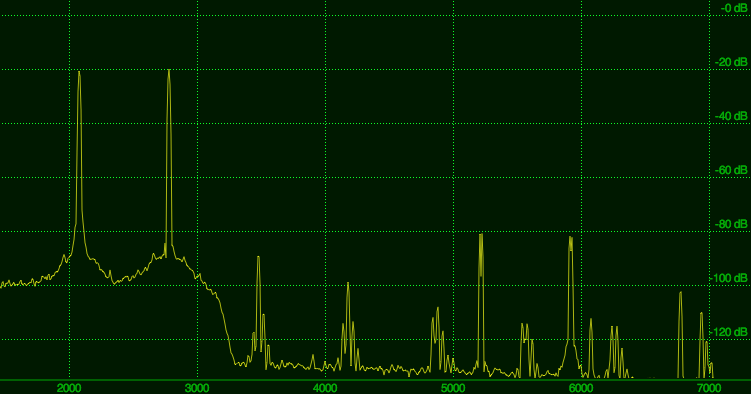Screen dimensions: 751x394
Task: Click the -120 dB level label
Action: 728,332
